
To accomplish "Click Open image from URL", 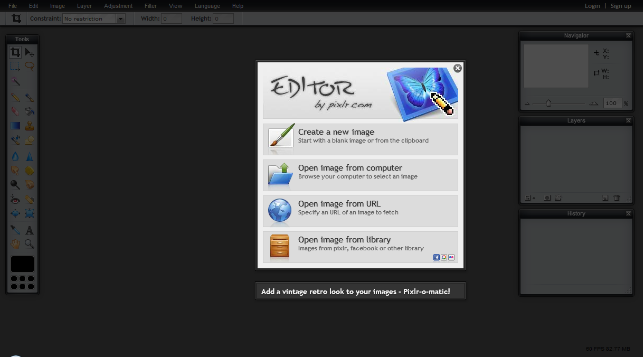I will 361,211.
